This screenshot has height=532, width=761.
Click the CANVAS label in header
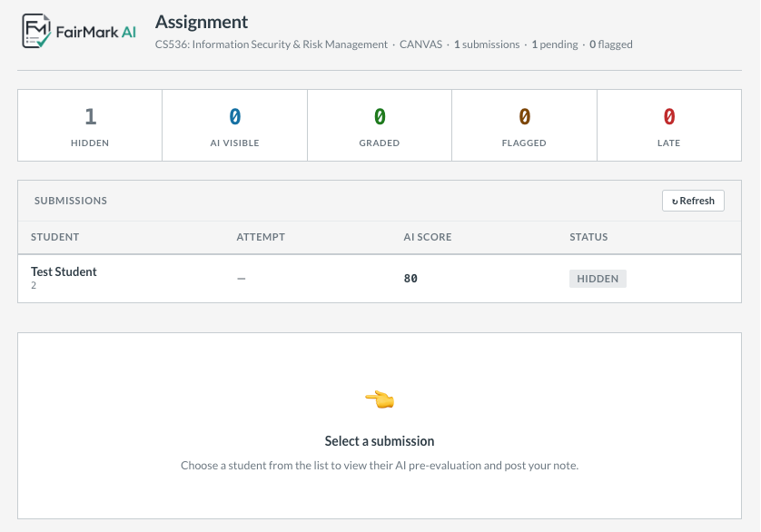(x=420, y=44)
